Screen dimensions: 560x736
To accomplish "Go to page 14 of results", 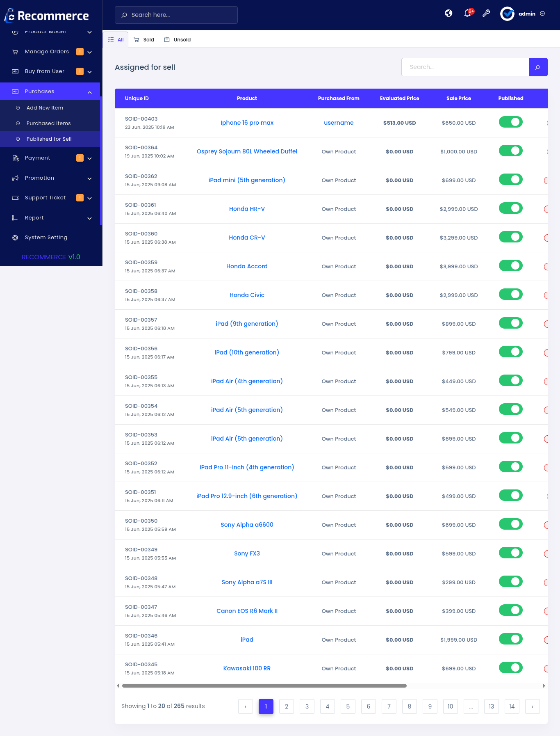I will [512, 706].
